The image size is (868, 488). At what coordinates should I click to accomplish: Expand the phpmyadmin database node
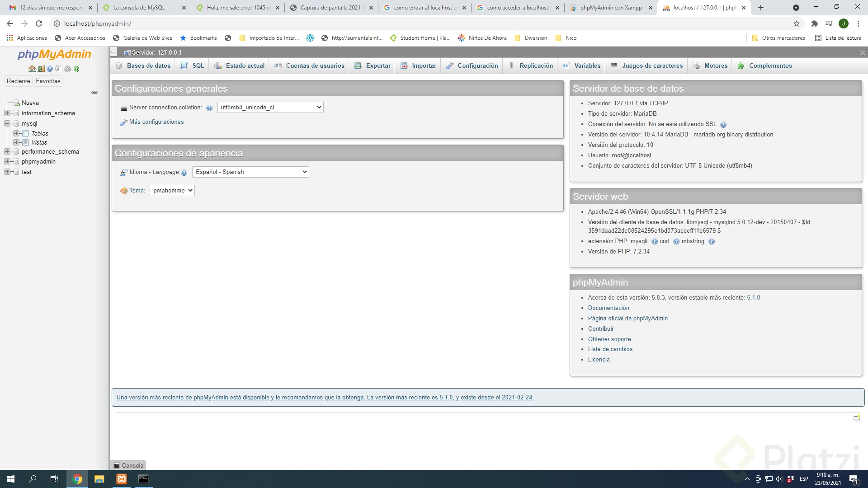click(7, 161)
